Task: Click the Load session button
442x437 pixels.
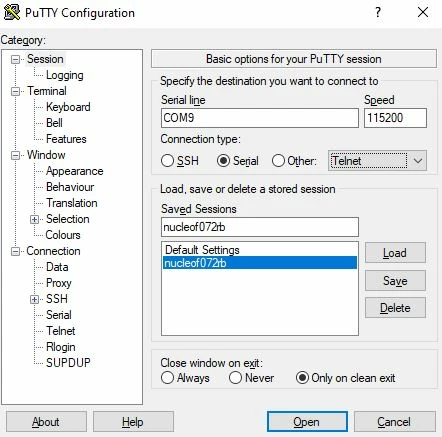Action: point(395,253)
